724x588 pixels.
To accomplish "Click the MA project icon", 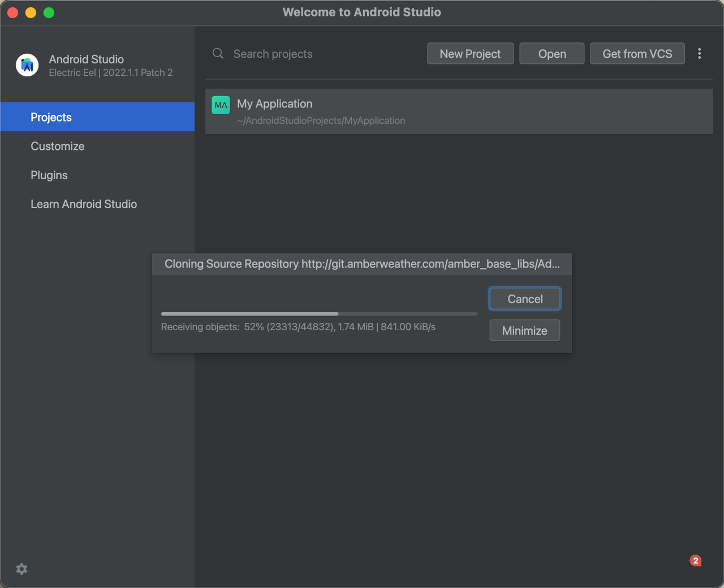I will tap(221, 105).
